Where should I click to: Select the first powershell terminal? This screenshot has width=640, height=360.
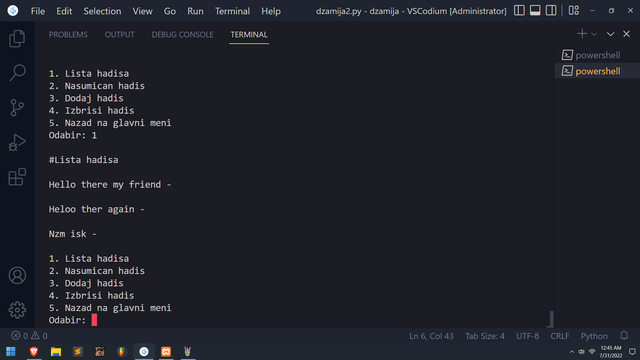pyautogui.click(x=597, y=55)
